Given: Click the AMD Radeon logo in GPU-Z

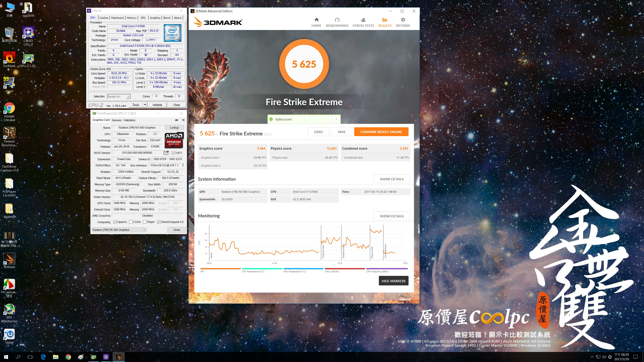Looking at the screenshot, I should click(x=174, y=140).
